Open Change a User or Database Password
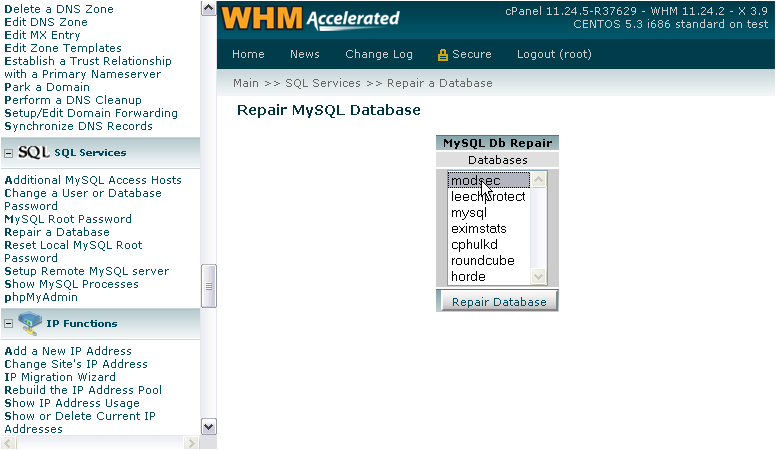776x450 pixels. 83,200
